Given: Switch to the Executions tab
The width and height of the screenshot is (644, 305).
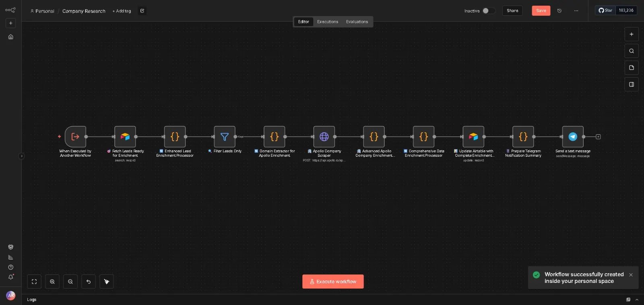Looking at the screenshot, I should click(x=328, y=22).
